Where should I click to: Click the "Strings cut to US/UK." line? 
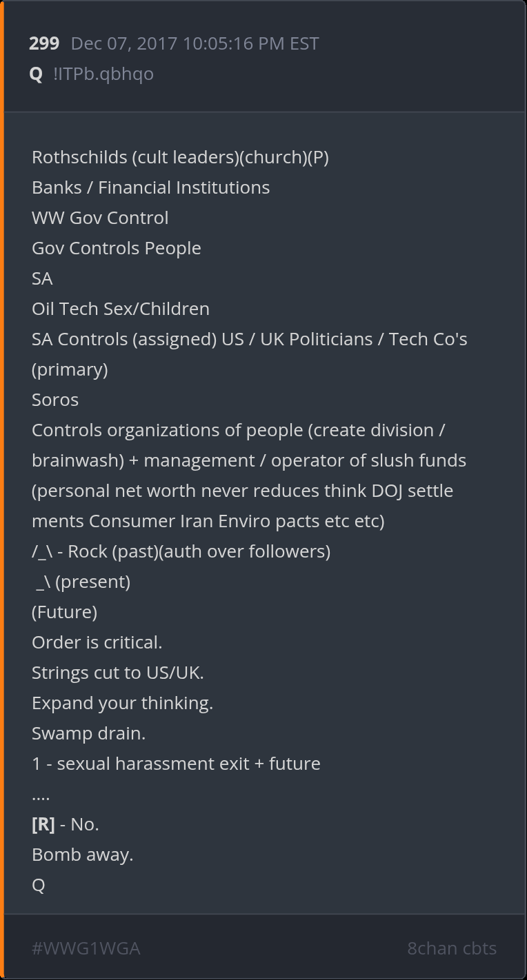117,673
